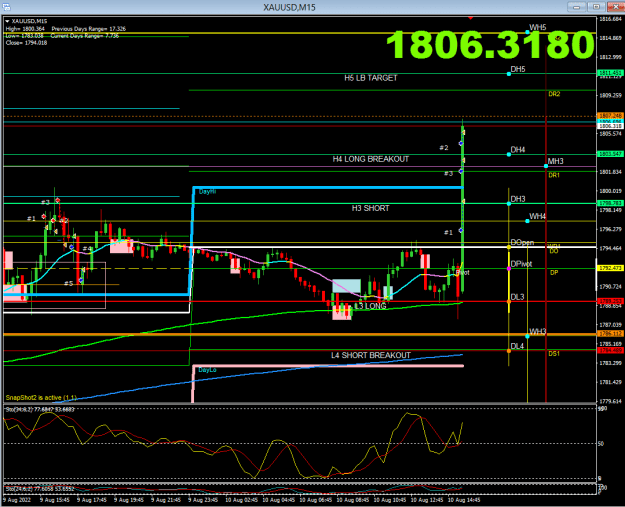Click the orange DL3 marker dot
This screenshot has height=507, width=625.
[x=509, y=302]
